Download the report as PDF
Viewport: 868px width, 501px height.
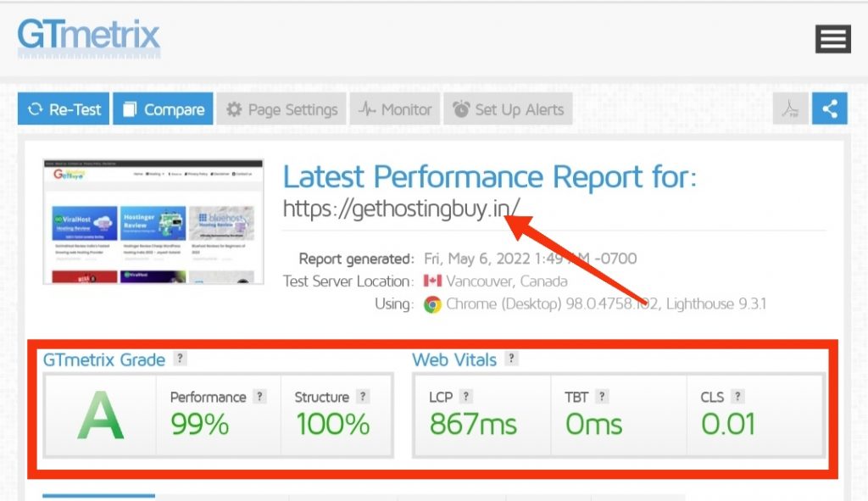pos(790,109)
